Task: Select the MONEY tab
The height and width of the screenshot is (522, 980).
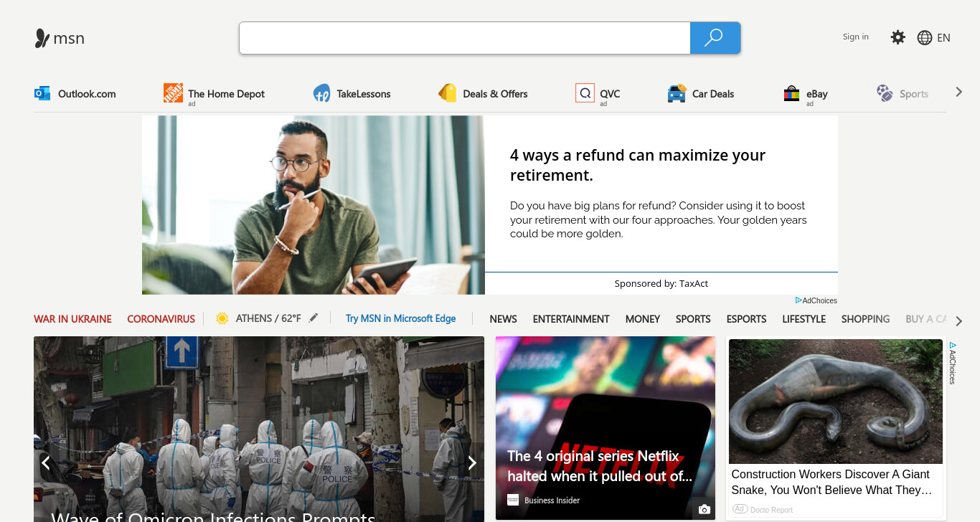Action: point(643,319)
